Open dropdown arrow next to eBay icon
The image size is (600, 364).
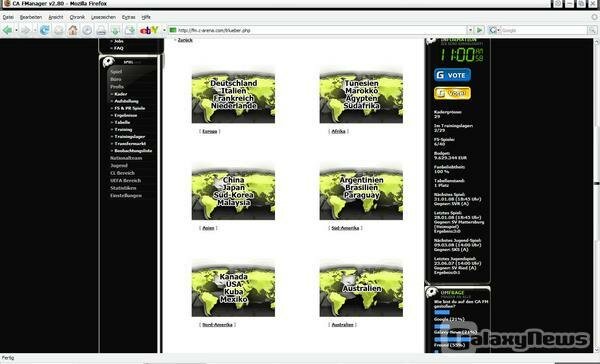click(x=164, y=30)
